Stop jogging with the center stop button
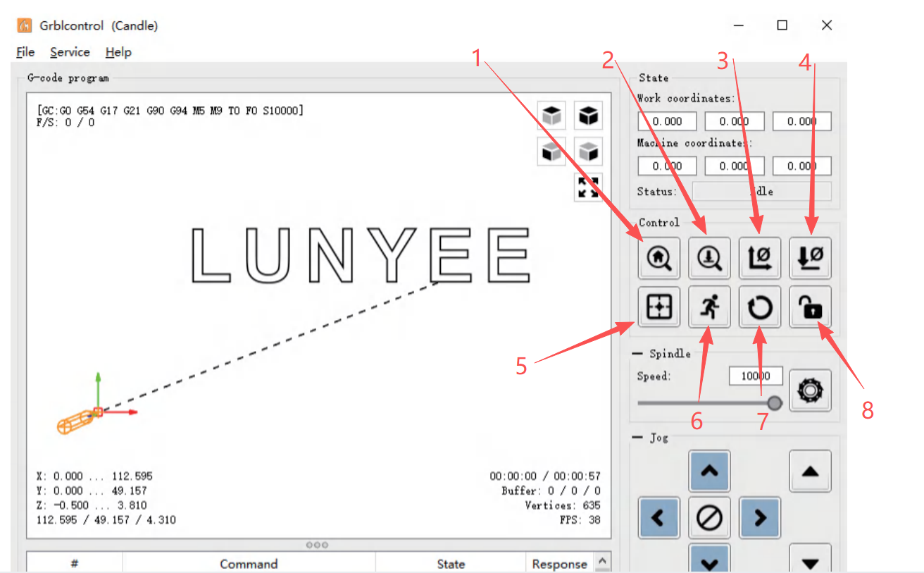Screen dimensions: 924x573 click(709, 518)
